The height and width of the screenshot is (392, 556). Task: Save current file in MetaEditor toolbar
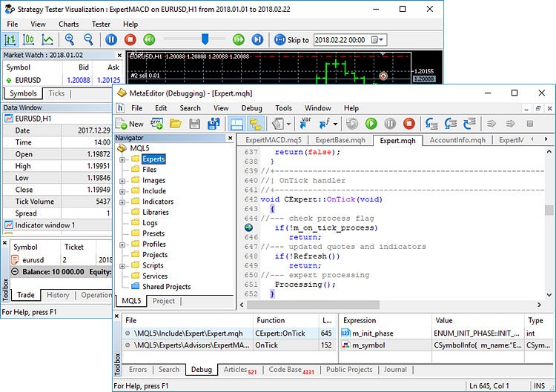click(195, 124)
